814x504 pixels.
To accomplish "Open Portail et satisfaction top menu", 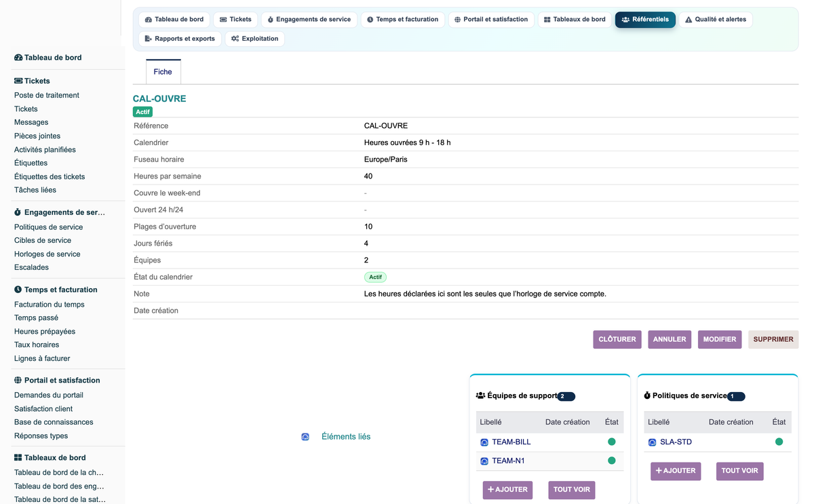I will 491,20.
